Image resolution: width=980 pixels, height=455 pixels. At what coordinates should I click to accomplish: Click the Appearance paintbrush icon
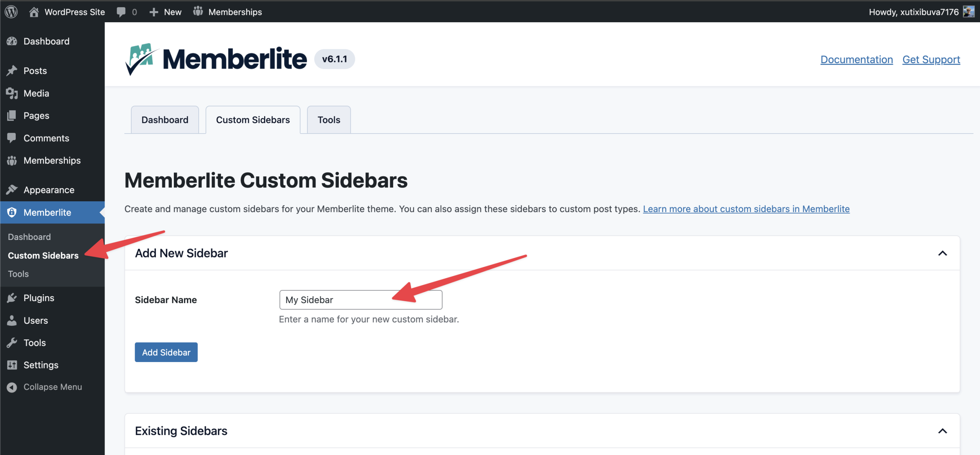point(12,190)
